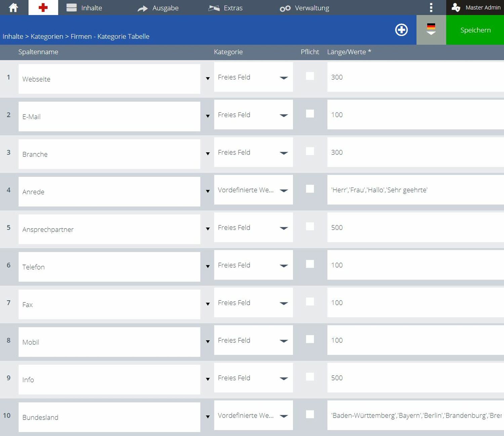504x436 pixels.
Task: Toggle Pflicht checkbox for Fax row
Action: [310, 302]
